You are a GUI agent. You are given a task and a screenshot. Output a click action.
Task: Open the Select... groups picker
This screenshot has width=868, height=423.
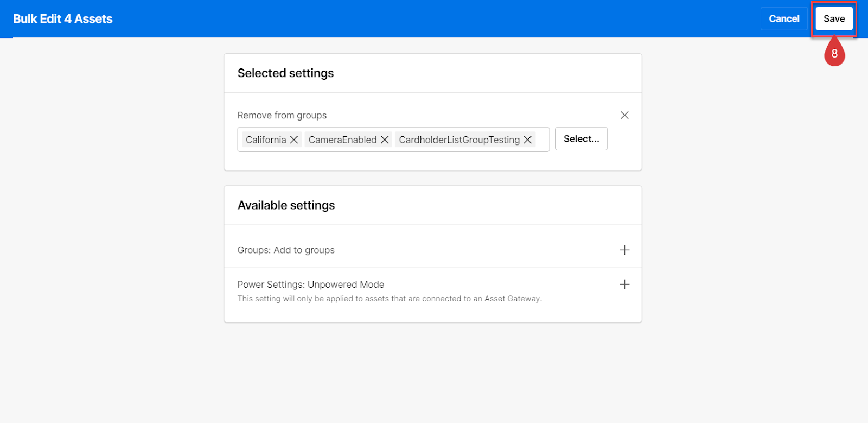pyautogui.click(x=581, y=139)
